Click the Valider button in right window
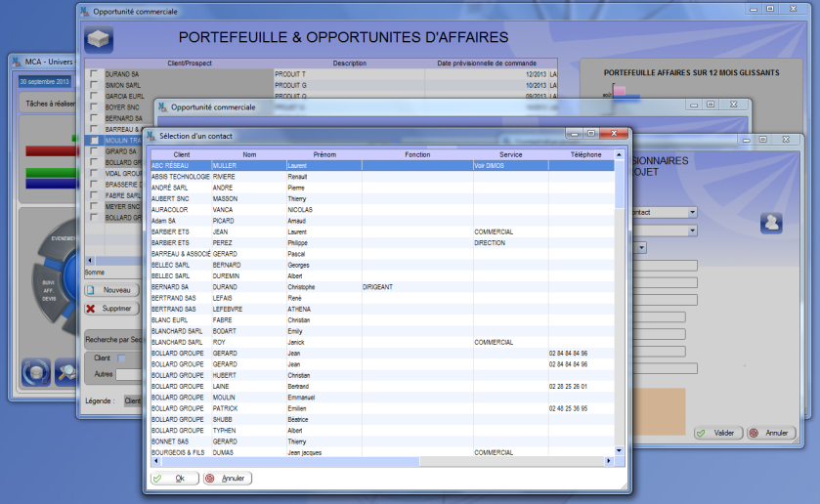This screenshot has width=820, height=504. point(718,433)
